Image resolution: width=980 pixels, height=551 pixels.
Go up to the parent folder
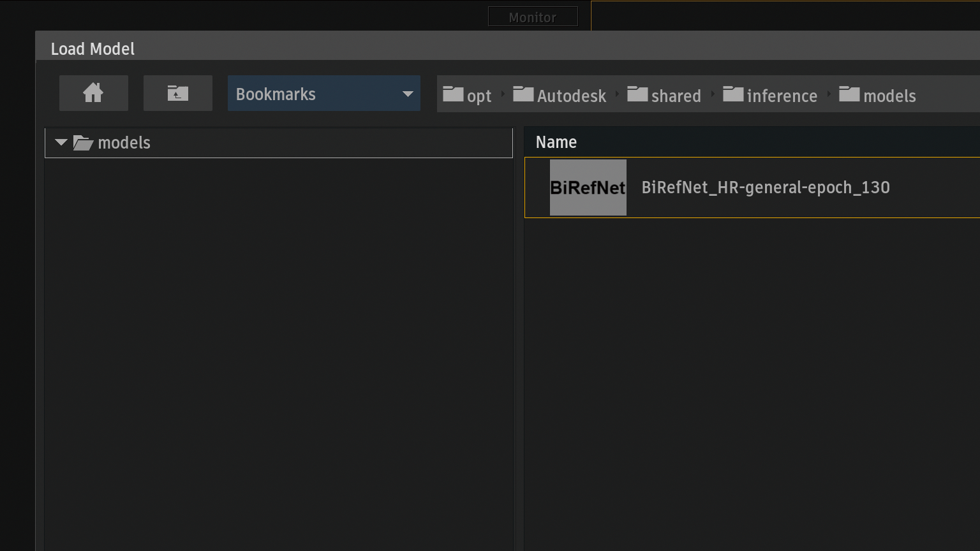177,93
